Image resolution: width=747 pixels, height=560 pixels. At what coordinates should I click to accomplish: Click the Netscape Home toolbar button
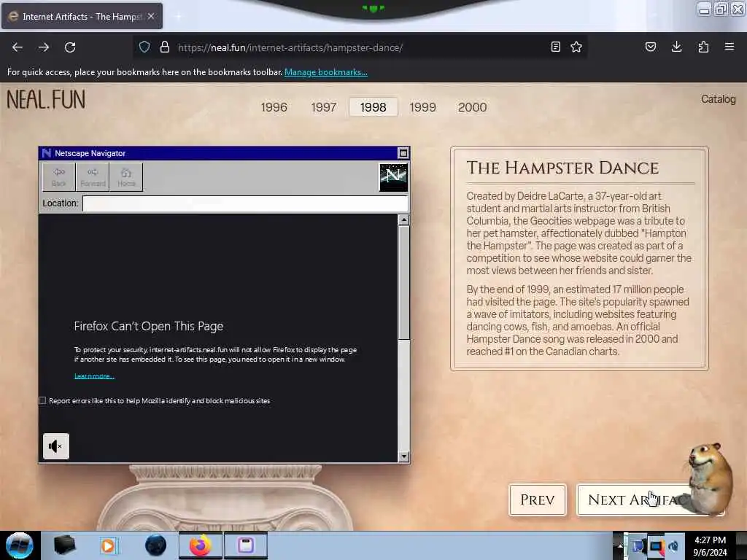coord(126,177)
